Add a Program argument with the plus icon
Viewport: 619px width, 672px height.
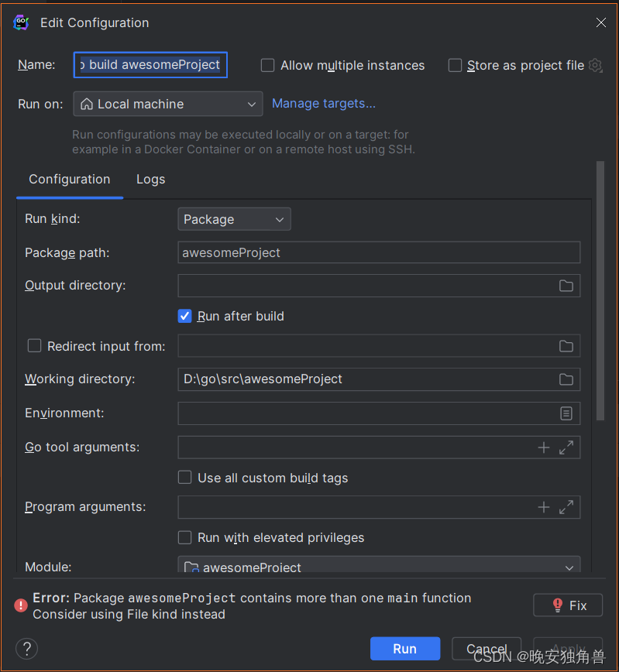pyautogui.click(x=543, y=507)
